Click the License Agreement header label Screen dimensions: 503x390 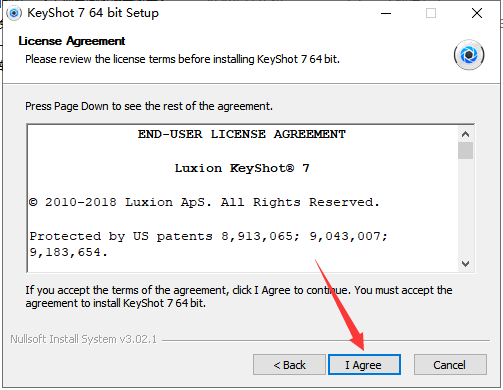tap(72, 41)
